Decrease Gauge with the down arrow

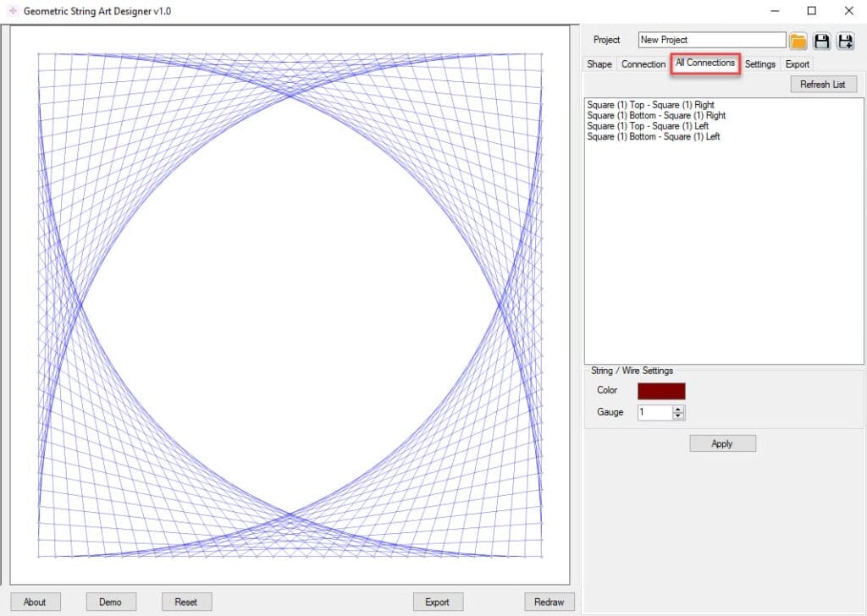pos(677,416)
